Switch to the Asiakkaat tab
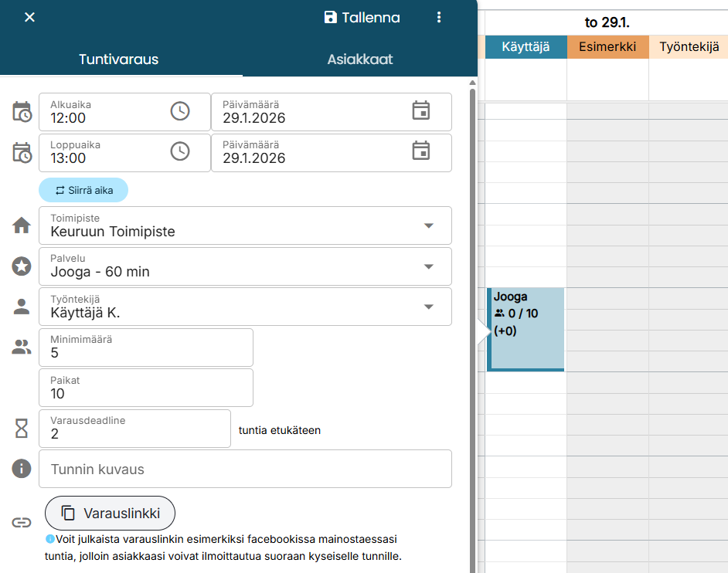 pyautogui.click(x=359, y=59)
